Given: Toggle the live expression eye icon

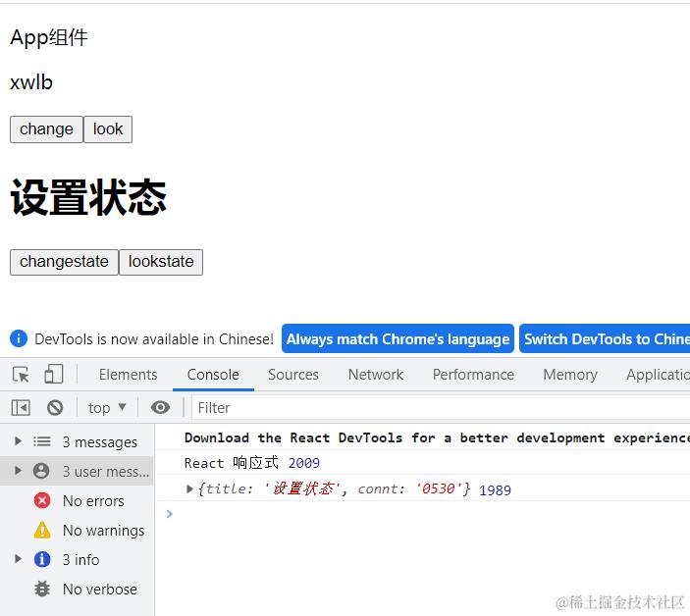Looking at the screenshot, I should click(x=160, y=408).
